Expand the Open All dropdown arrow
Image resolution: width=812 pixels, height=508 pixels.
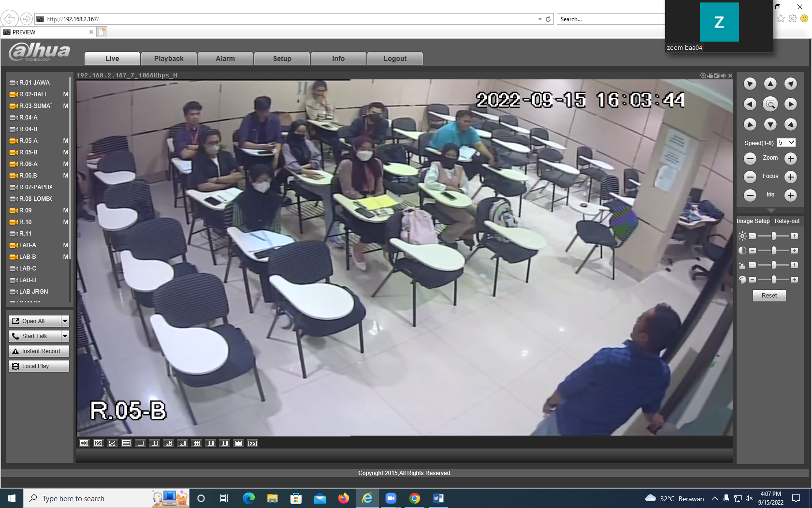[65, 321]
